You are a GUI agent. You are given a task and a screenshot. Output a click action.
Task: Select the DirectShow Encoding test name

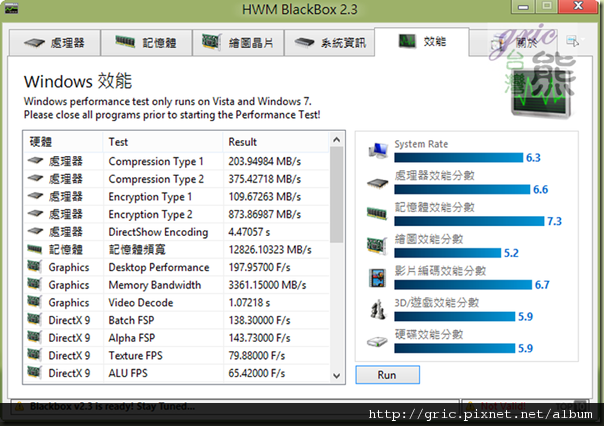point(158,232)
